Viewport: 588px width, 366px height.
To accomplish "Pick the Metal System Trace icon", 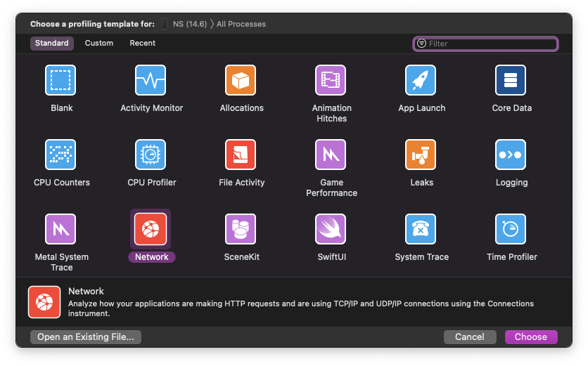I will (60, 229).
